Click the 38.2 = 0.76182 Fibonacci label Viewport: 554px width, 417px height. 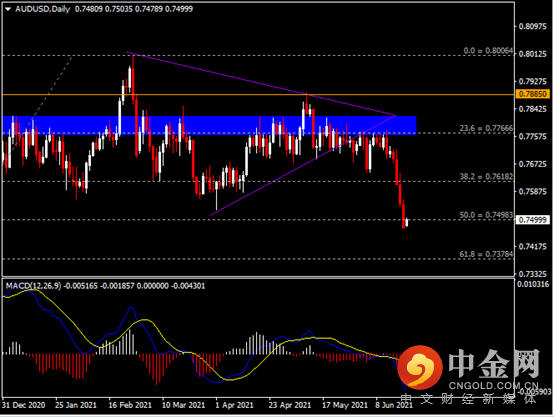[486, 176]
